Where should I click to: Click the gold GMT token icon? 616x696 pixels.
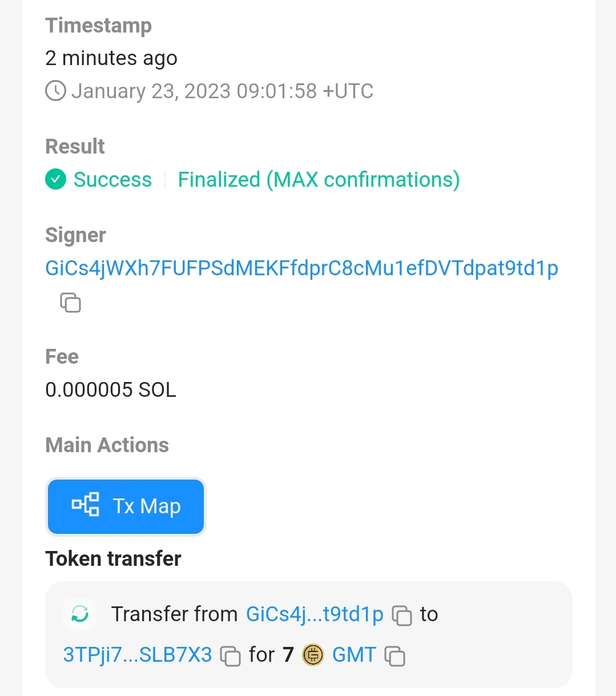pyautogui.click(x=313, y=655)
